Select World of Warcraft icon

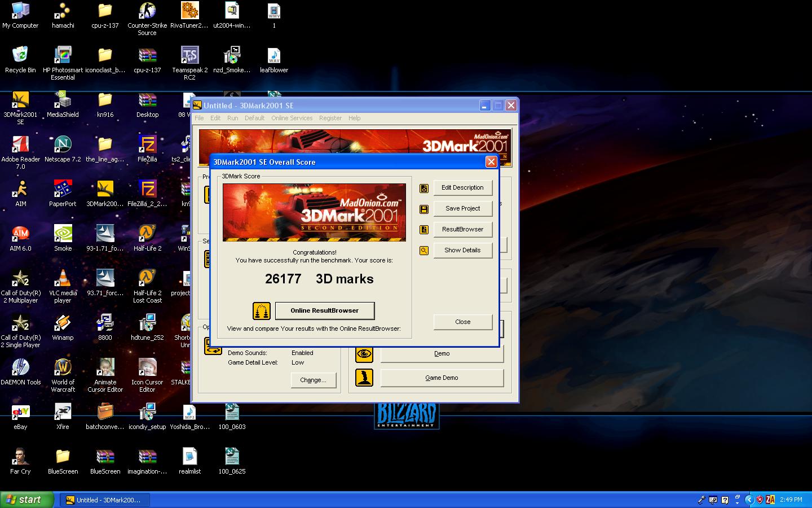coord(63,375)
